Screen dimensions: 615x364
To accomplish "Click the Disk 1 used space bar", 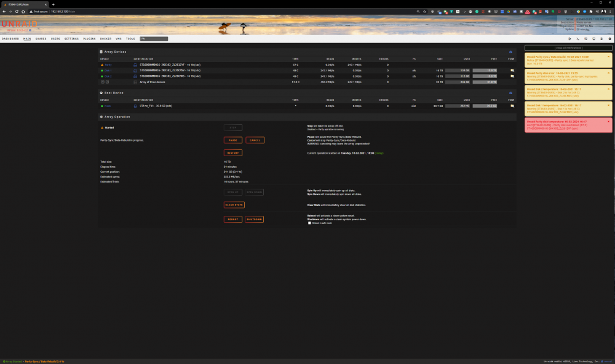I will [458, 71].
